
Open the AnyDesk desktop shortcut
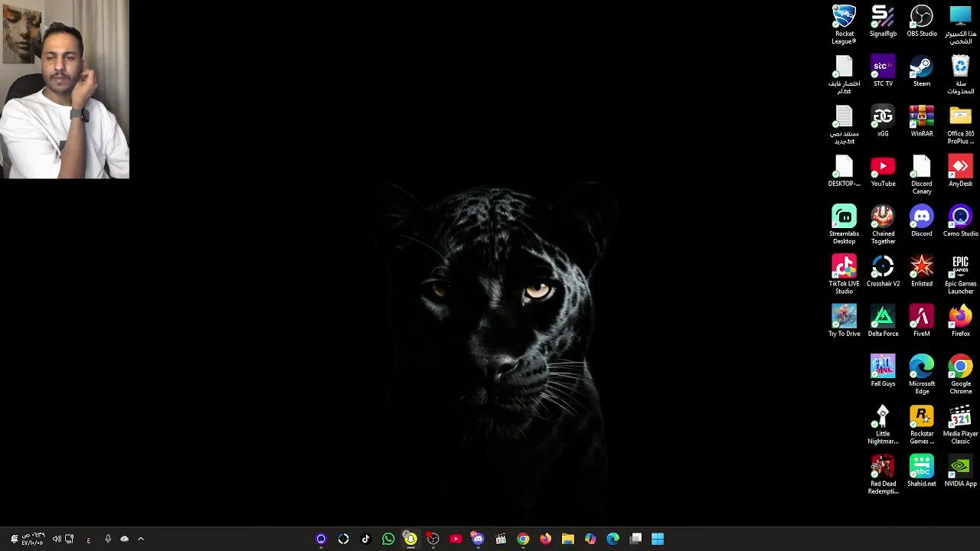[x=960, y=171]
